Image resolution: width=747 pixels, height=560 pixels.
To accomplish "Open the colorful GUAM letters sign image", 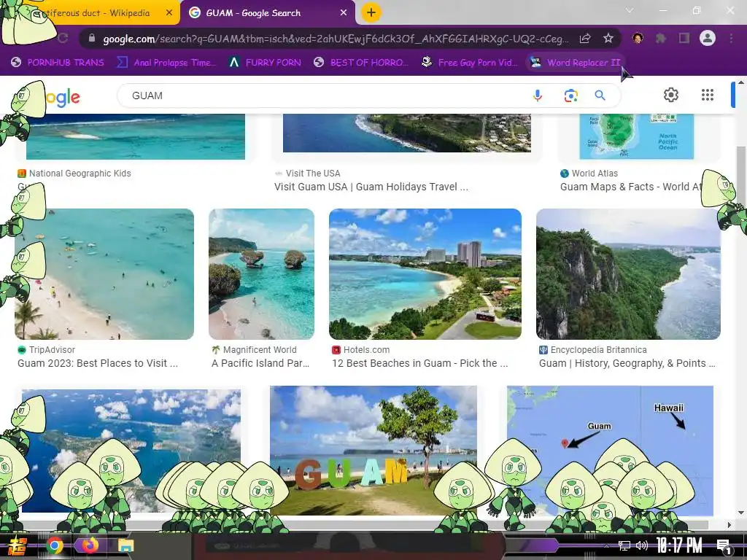I will 373,450.
